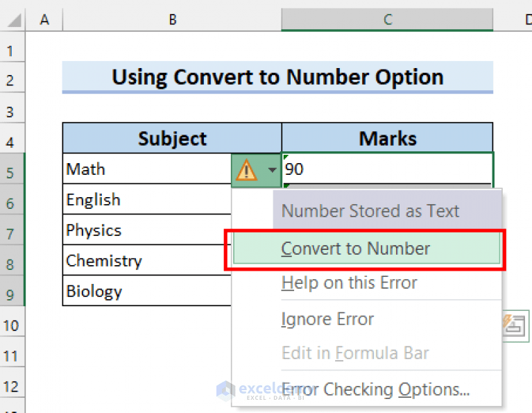
Task: Select column B header
Action: click(172, 19)
